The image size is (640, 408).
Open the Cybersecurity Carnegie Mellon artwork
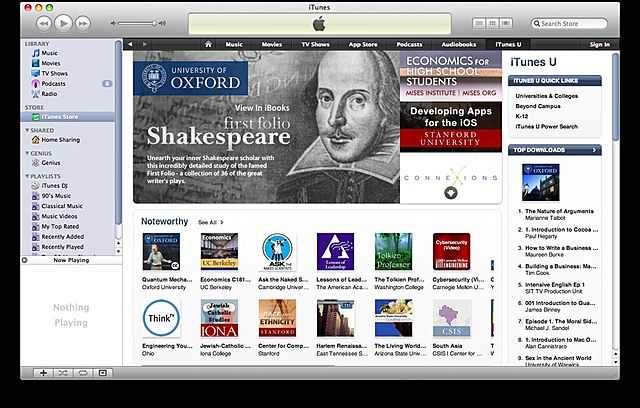[451, 252]
